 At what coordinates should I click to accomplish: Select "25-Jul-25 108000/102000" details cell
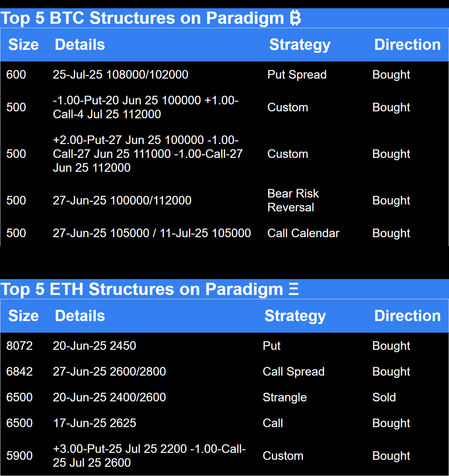pos(121,75)
